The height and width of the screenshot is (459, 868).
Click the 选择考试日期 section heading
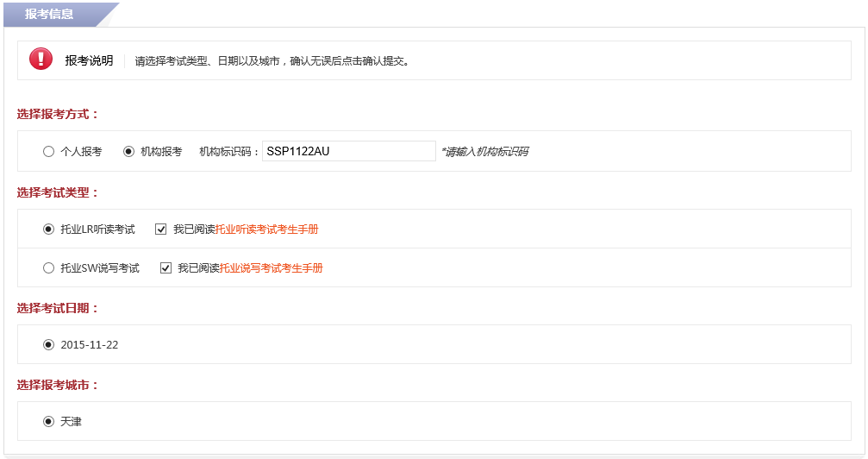click(x=58, y=308)
